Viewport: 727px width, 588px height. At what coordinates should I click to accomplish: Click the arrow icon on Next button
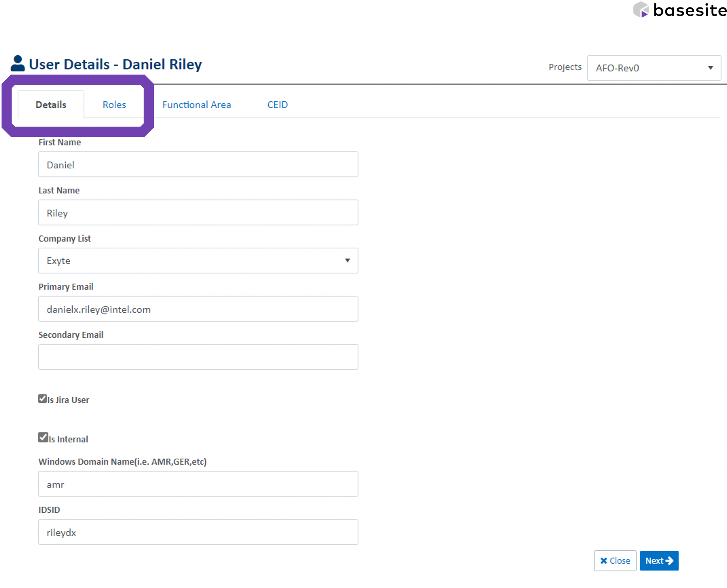click(669, 561)
